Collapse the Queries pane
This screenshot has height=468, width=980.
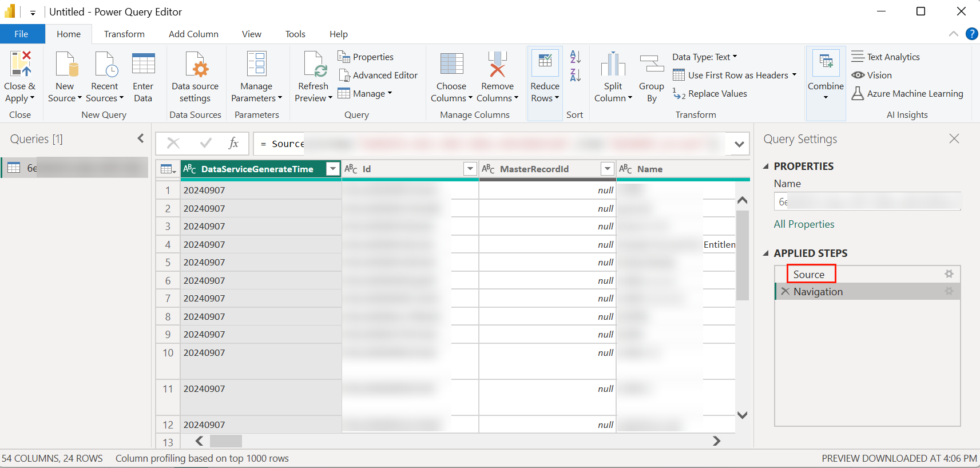[141, 138]
